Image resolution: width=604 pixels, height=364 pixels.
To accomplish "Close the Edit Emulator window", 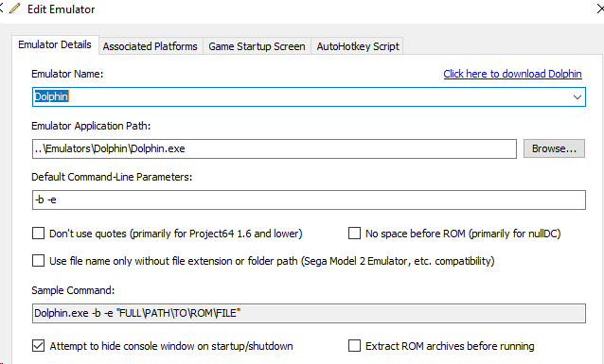I will click(600, 9).
